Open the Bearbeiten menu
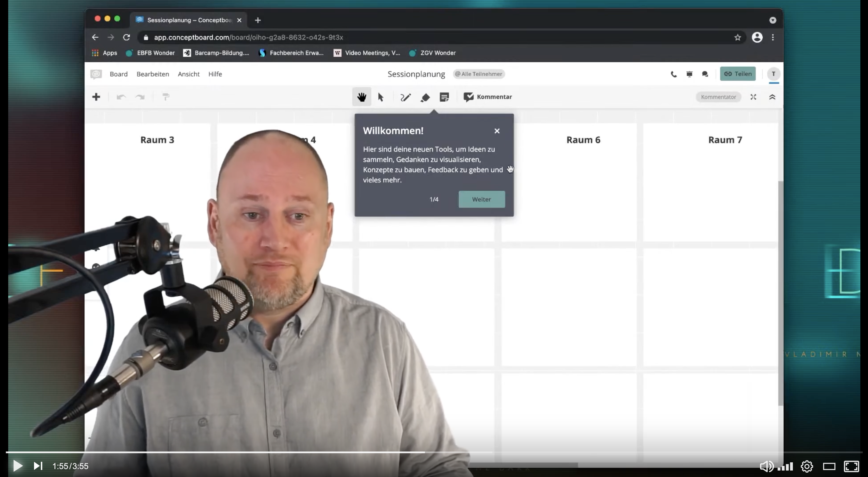The image size is (868, 477). tap(153, 74)
